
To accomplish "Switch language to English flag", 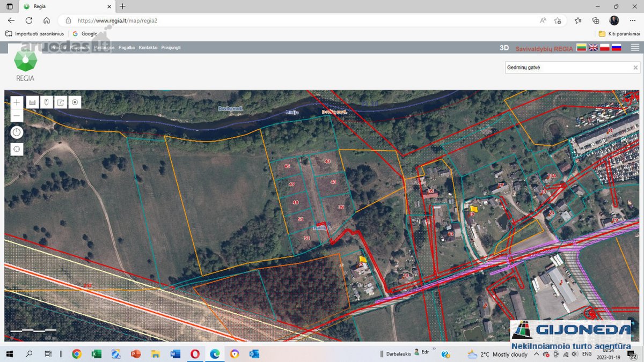I will (x=593, y=48).
